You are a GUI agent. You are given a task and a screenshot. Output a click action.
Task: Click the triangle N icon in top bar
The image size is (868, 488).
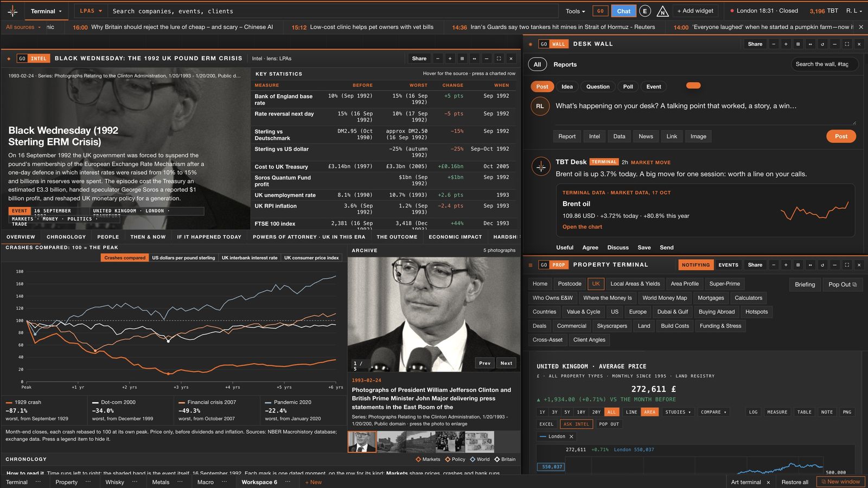click(662, 11)
